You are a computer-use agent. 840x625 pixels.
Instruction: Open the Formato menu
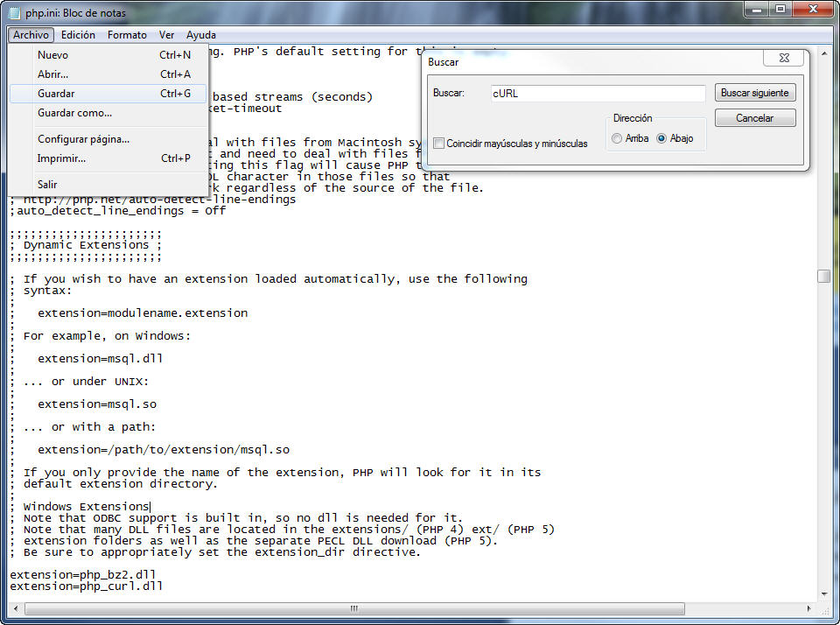point(127,35)
